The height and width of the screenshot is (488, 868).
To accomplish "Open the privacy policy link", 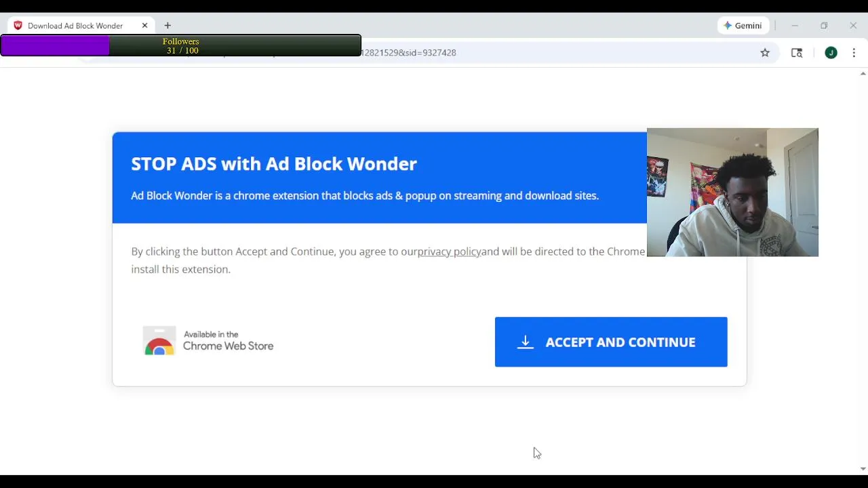I will [x=449, y=251].
